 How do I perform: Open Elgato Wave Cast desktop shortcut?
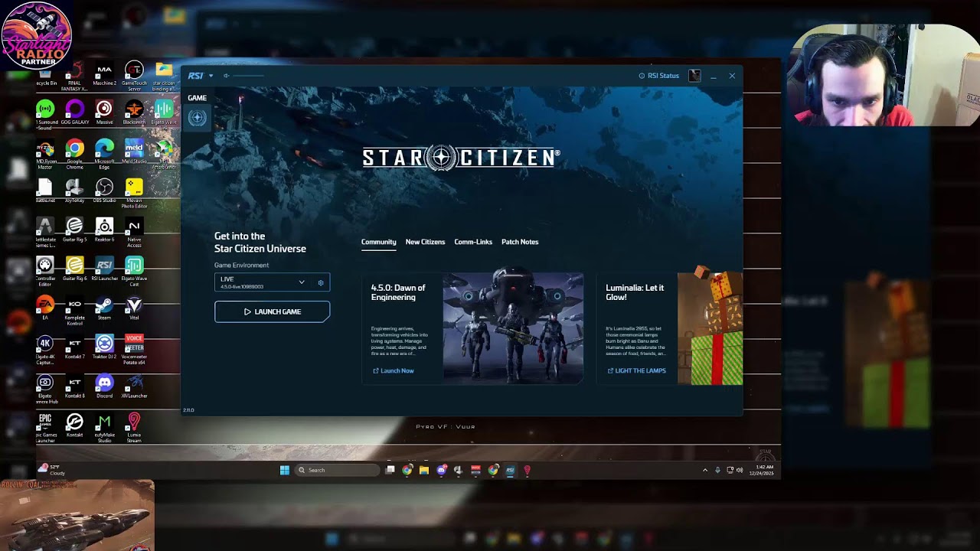tap(134, 271)
